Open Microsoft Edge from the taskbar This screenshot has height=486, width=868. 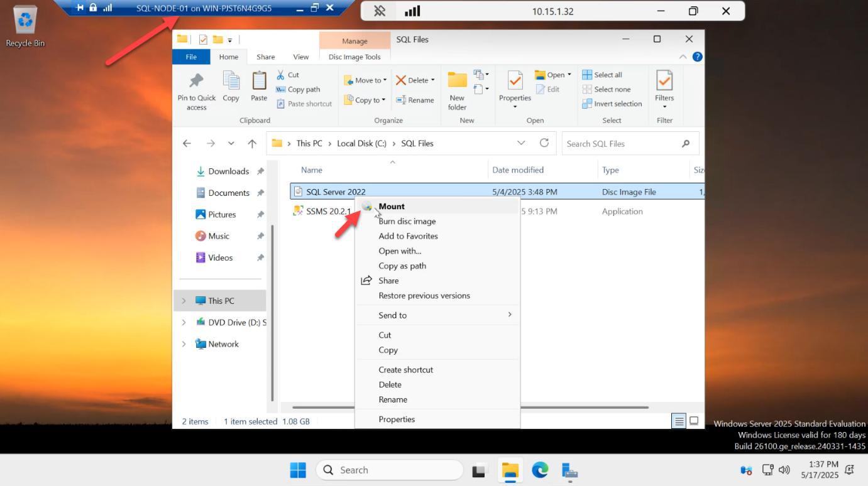540,470
